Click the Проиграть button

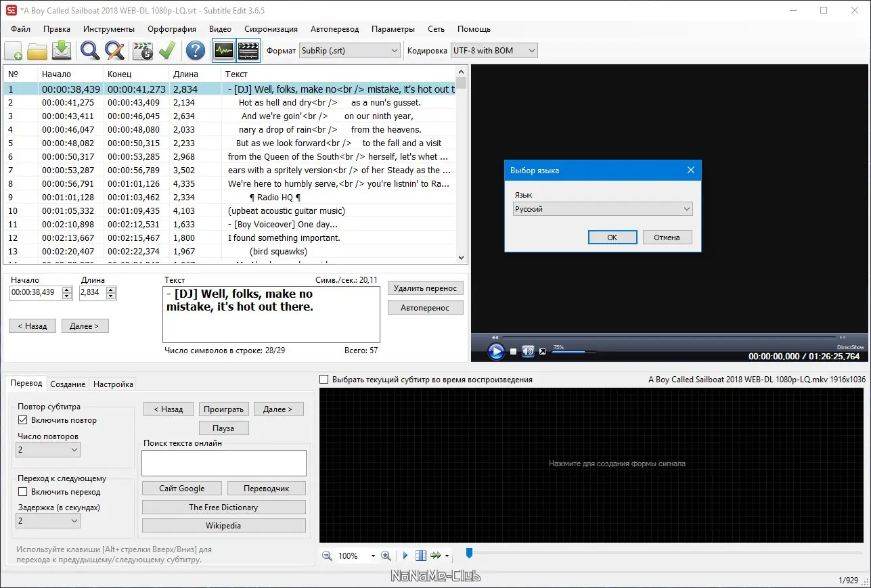coord(224,409)
